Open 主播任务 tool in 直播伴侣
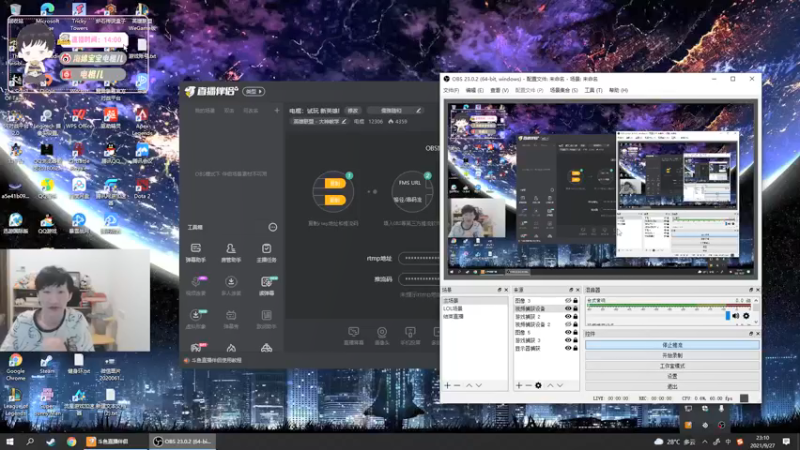This screenshot has height=450, width=800. 266,253
